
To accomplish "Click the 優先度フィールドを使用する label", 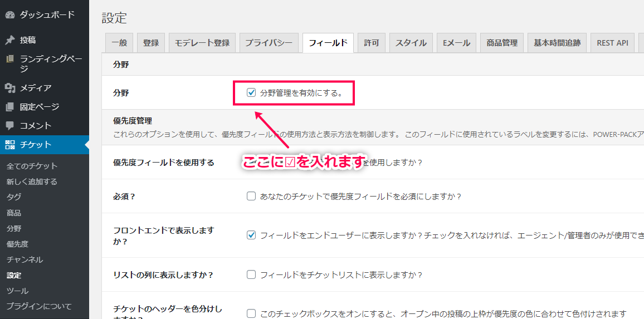I will click(x=163, y=162).
